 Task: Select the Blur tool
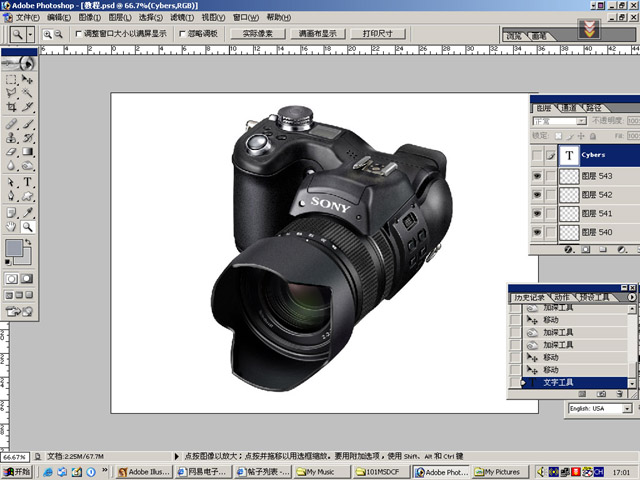coord(11,165)
